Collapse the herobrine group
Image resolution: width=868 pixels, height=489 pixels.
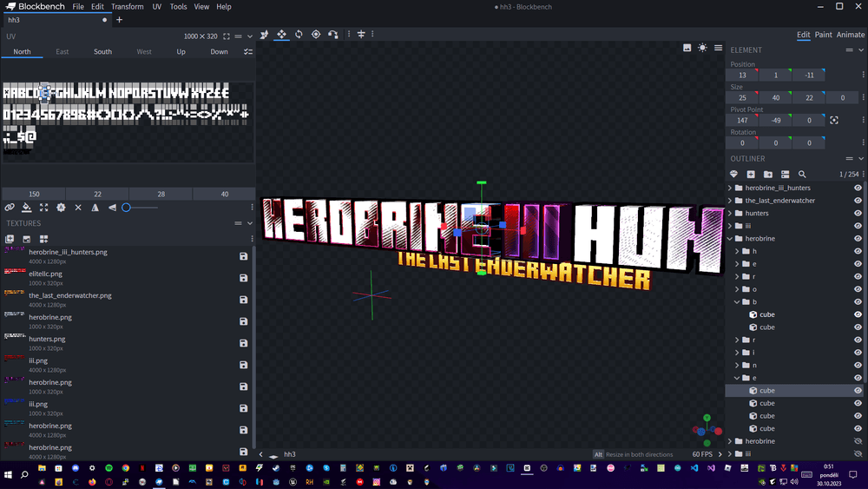click(x=730, y=239)
